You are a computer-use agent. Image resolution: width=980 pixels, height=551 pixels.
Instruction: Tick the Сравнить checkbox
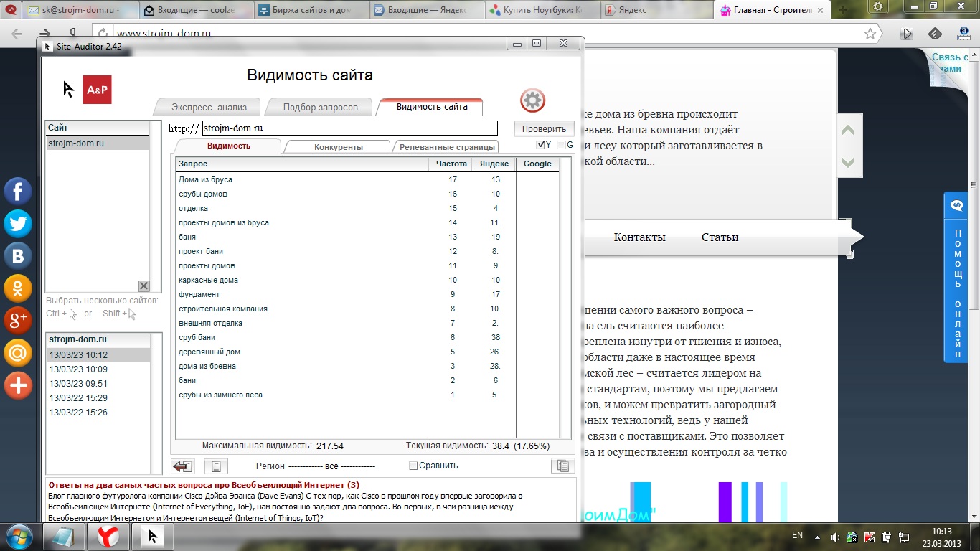pyautogui.click(x=413, y=466)
